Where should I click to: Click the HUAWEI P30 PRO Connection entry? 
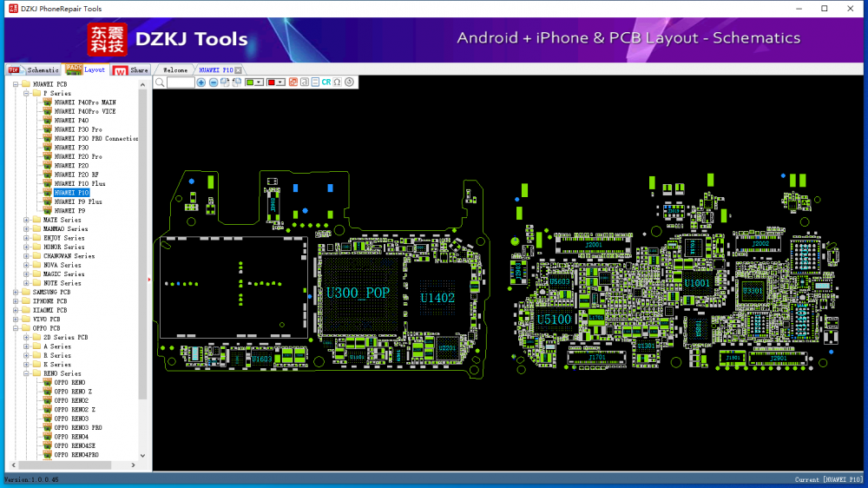(x=96, y=138)
